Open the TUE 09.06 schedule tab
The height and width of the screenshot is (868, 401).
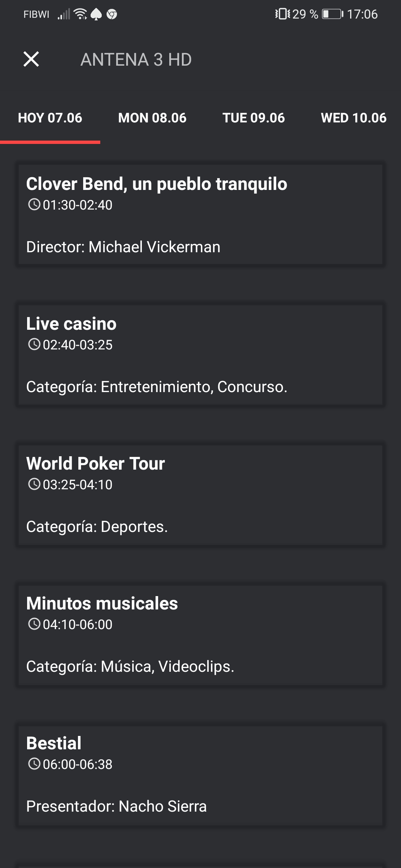tap(254, 118)
